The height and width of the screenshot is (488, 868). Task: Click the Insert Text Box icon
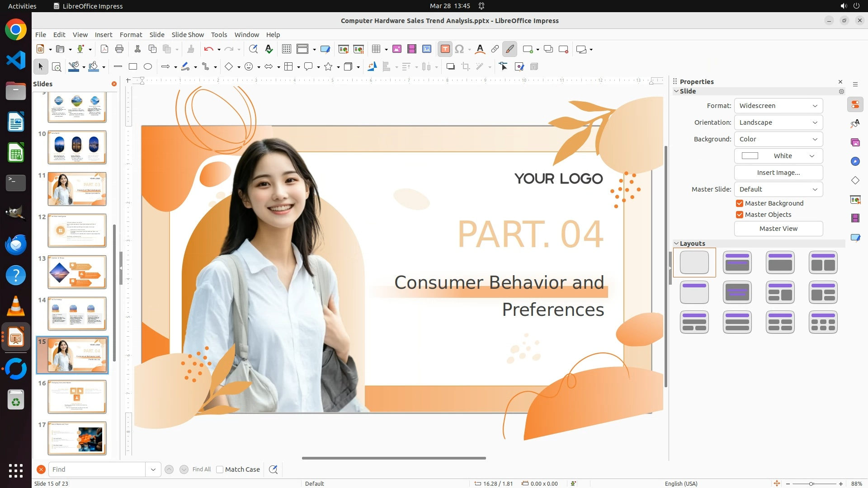pos(445,49)
